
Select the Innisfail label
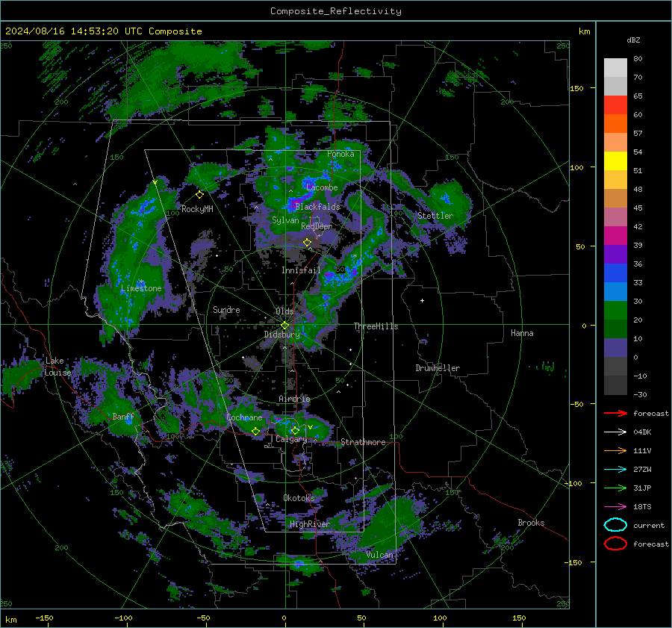(301, 270)
